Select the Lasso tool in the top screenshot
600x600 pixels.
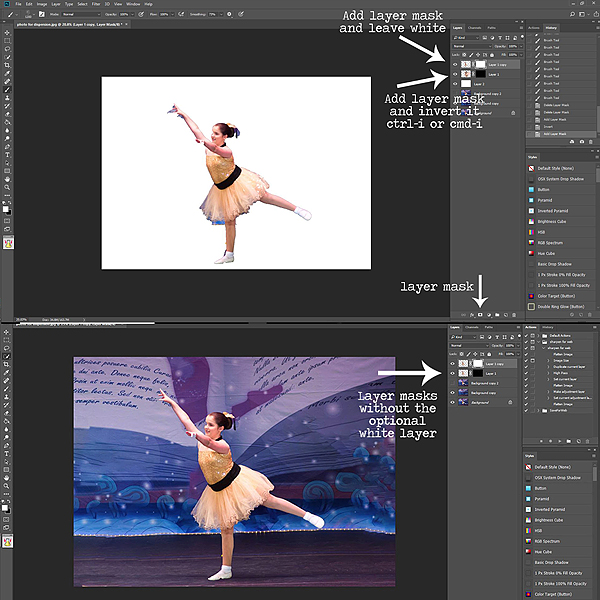point(7,49)
